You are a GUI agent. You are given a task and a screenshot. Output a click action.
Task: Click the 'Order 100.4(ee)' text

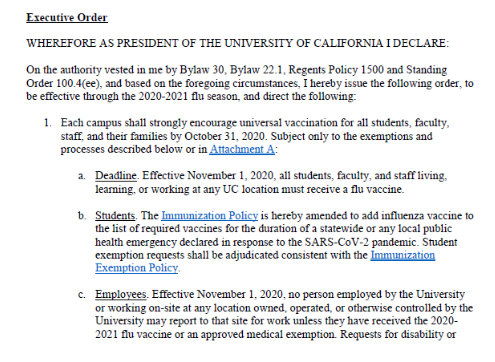[64, 83]
